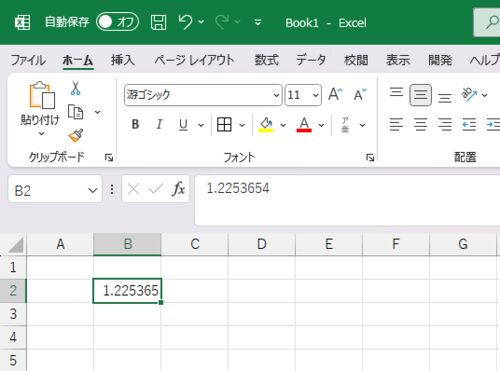Open the borders dropdown arrow

click(242, 125)
